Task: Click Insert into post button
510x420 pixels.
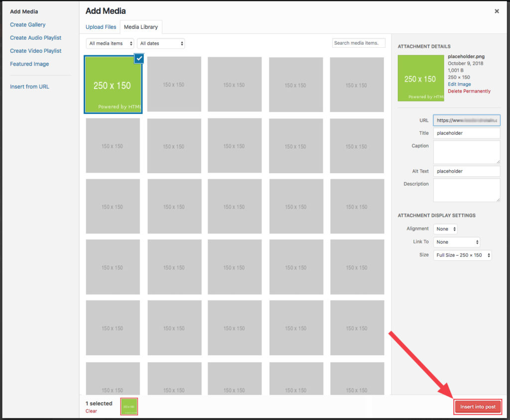Action: click(478, 407)
